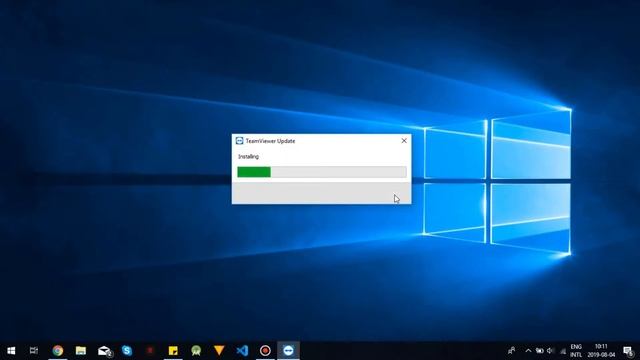Open Task View on the taskbar
Image resolution: width=640 pixels, height=360 pixels.
click(34, 351)
